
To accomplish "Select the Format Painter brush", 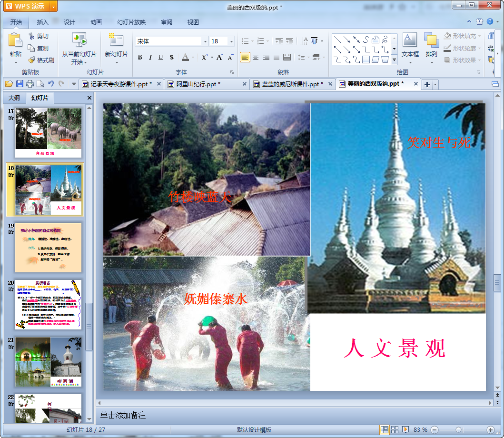I will click(x=31, y=60).
